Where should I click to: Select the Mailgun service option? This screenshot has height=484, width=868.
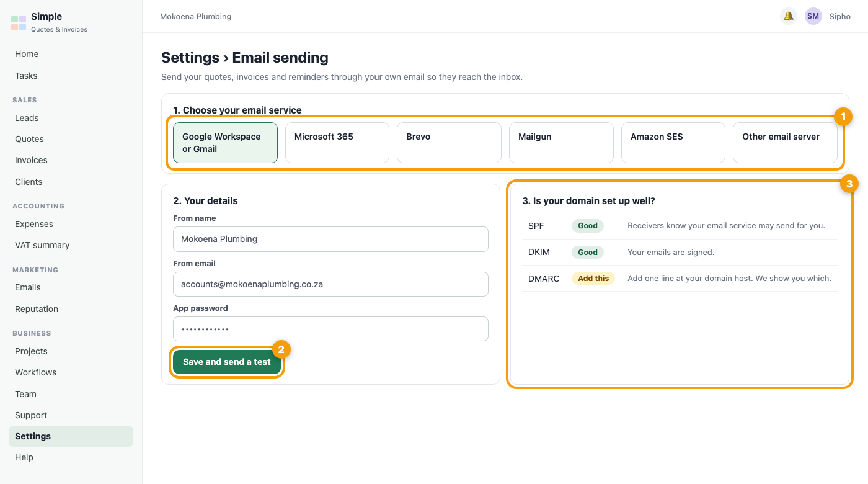(x=561, y=143)
